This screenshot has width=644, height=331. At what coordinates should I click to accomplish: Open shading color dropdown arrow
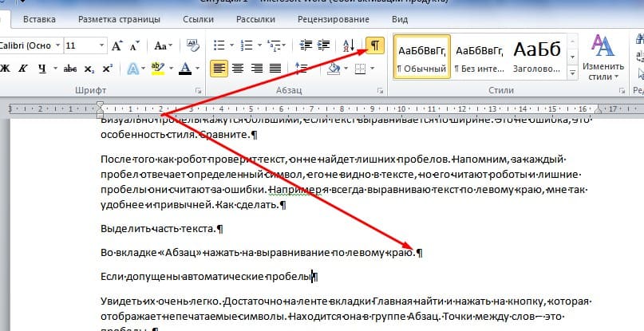coord(346,69)
